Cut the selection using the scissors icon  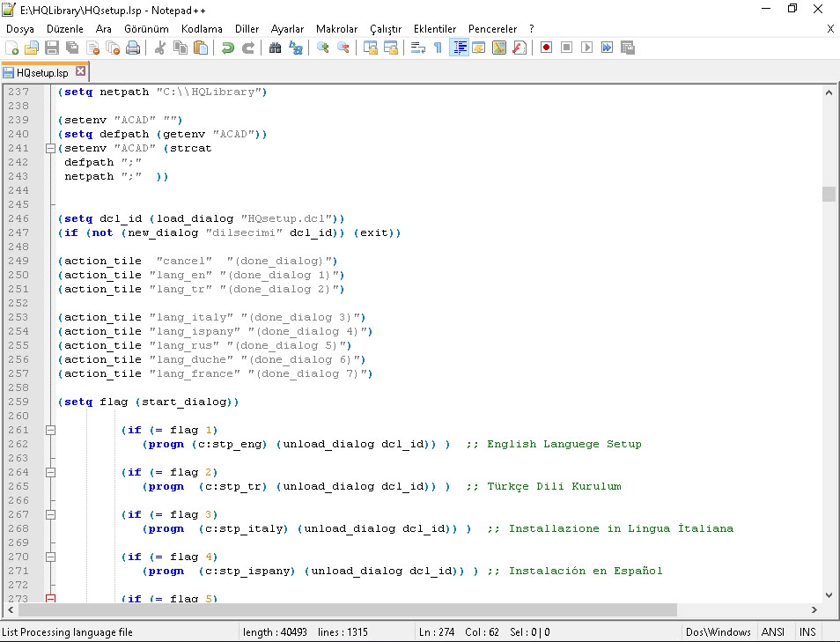(159, 48)
